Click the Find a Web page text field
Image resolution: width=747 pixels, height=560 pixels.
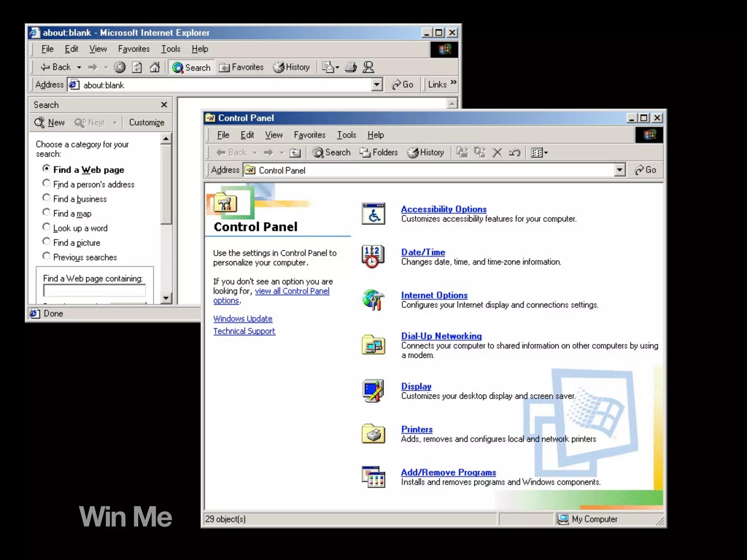(94, 291)
